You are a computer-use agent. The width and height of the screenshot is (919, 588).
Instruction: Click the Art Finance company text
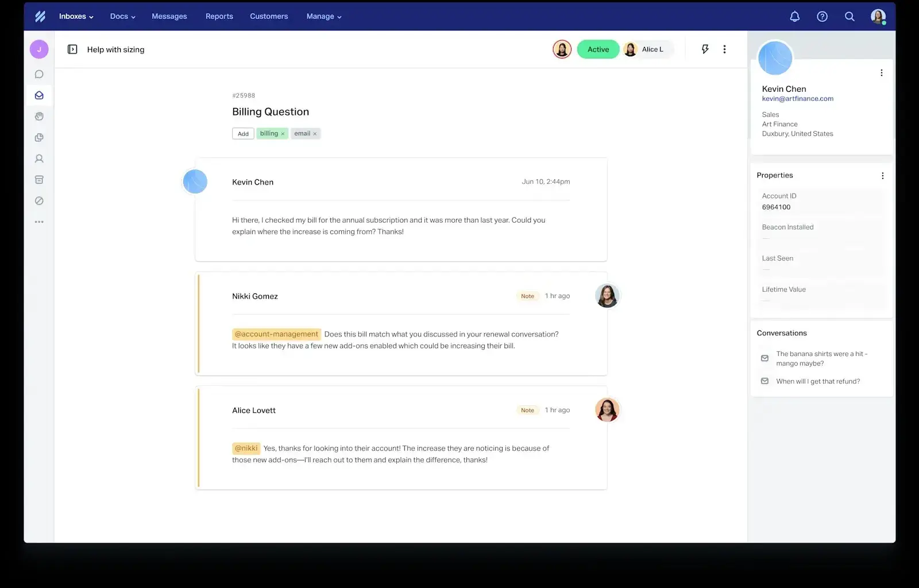pyautogui.click(x=779, y=125)
